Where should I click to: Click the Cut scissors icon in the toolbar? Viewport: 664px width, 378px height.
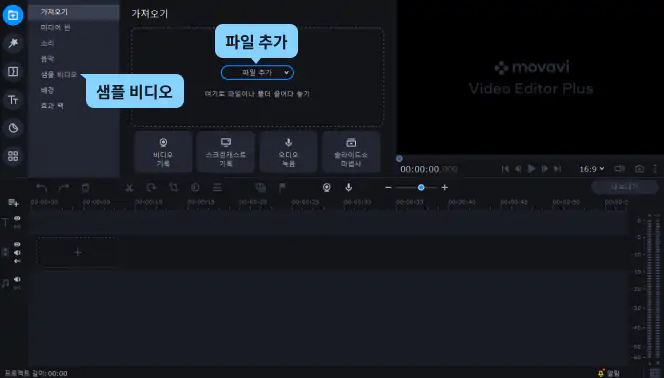pyautogui.click(x=129, y=188)
